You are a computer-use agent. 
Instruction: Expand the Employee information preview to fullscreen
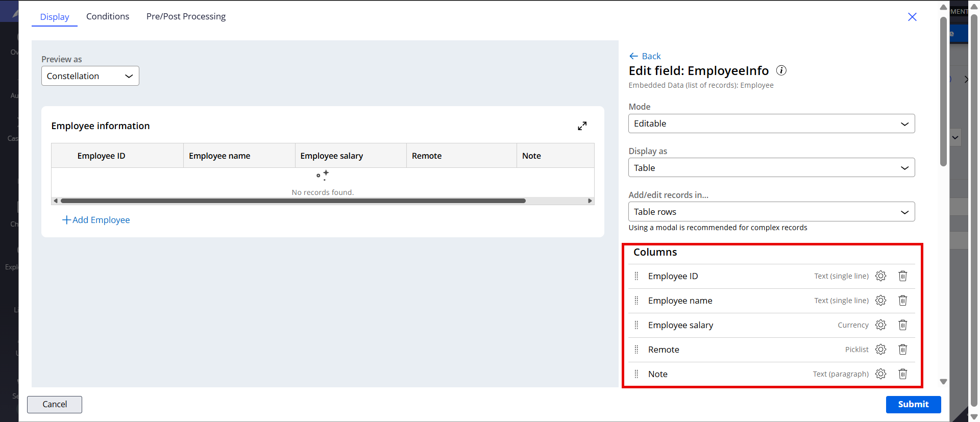582,126
